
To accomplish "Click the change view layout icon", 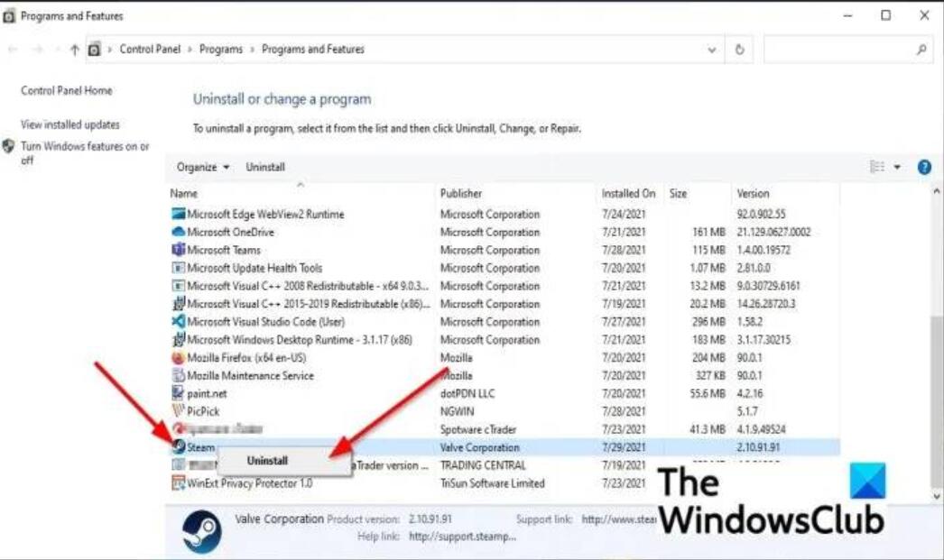I will [877, 167].
